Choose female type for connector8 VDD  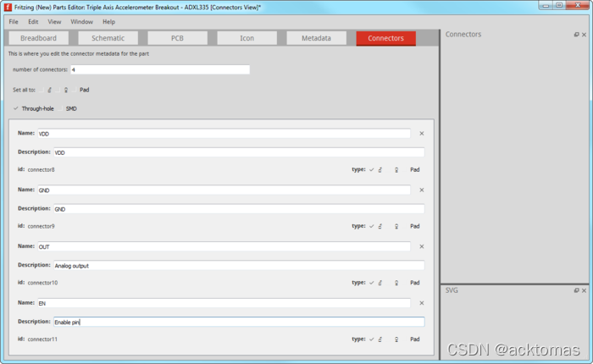click(x=393, y=169)
